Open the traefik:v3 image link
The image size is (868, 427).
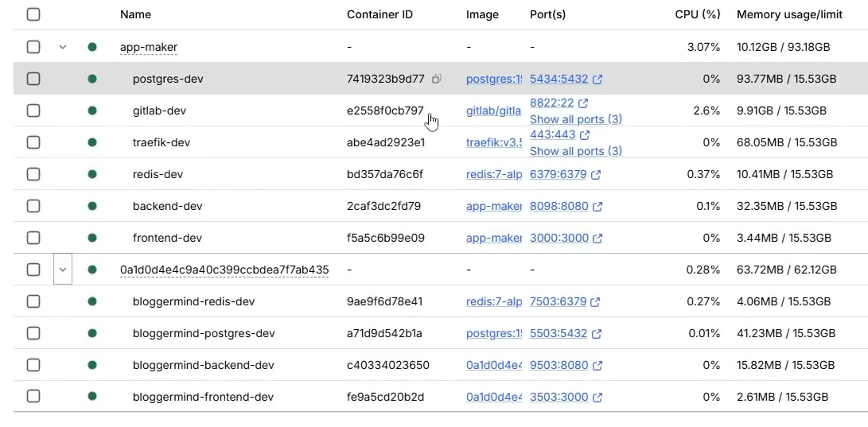tap(494, 142)
